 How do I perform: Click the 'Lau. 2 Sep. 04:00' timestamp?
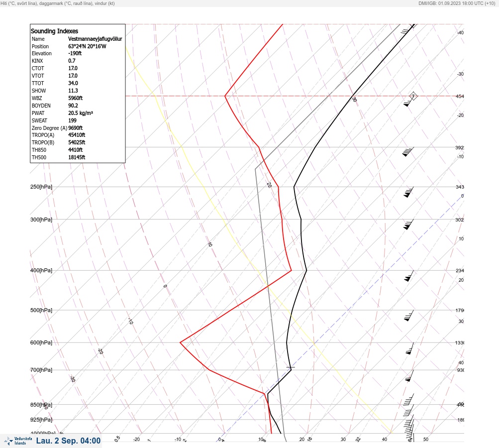(69, 441)
